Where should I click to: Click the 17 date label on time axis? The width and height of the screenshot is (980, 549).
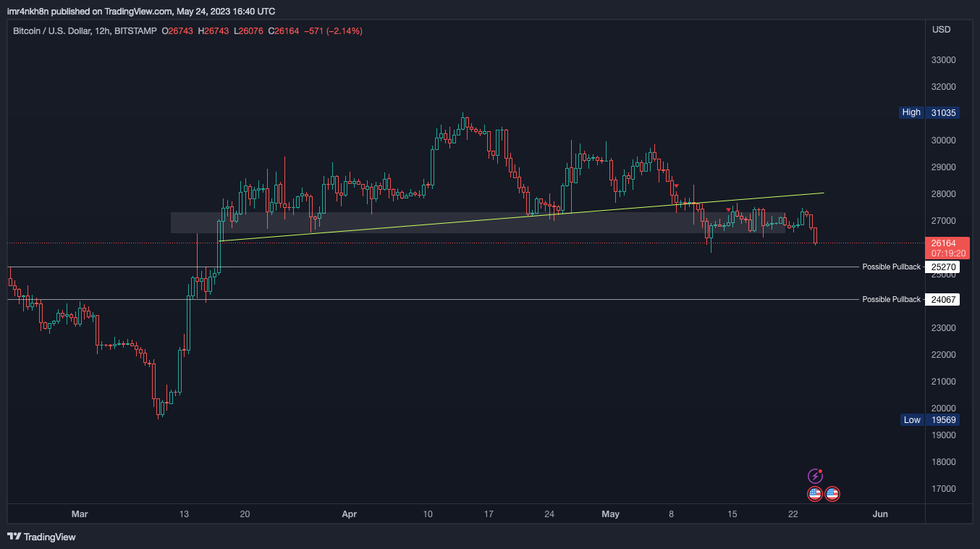pos(489,514)
